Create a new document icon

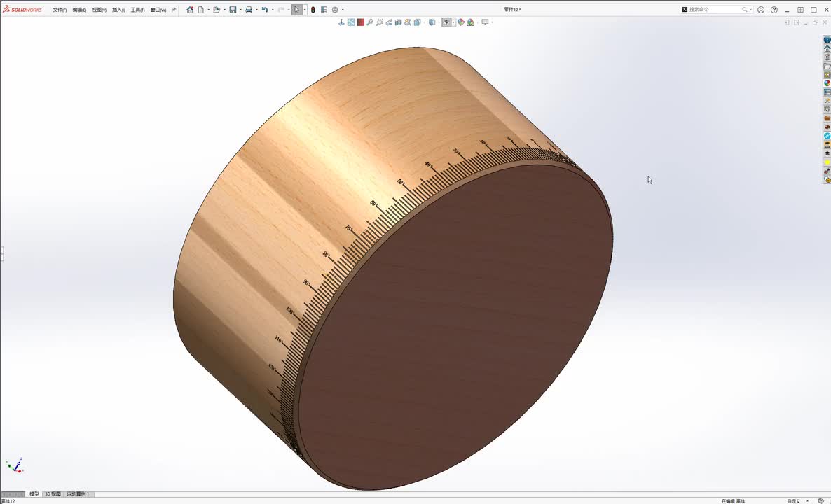point(201,10)
